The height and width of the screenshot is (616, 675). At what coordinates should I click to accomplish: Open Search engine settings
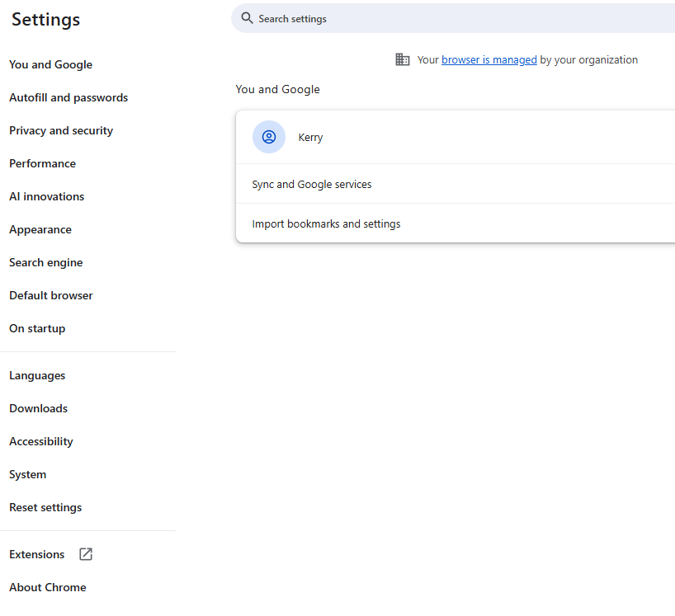(46, 262)
